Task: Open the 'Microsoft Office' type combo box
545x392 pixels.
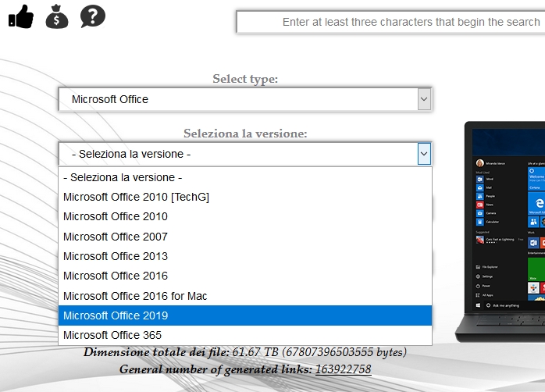Action: [x=245, y=99]
